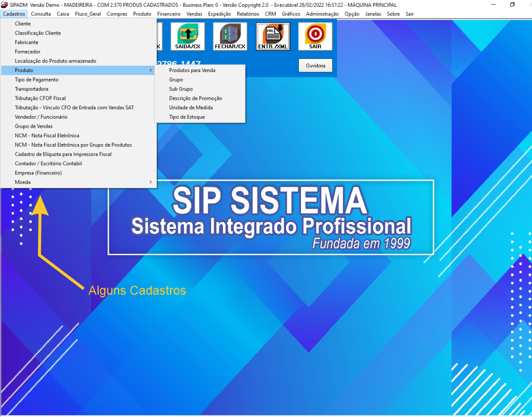
Task: Click the SAIR exit icon
Action: point(315,37)
